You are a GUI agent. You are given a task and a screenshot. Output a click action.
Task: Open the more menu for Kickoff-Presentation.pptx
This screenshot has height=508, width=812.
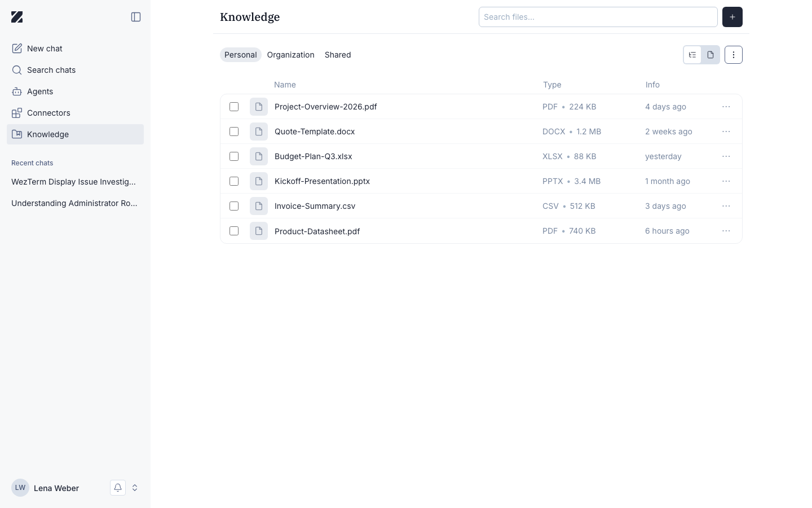click(x=726, y=181)
